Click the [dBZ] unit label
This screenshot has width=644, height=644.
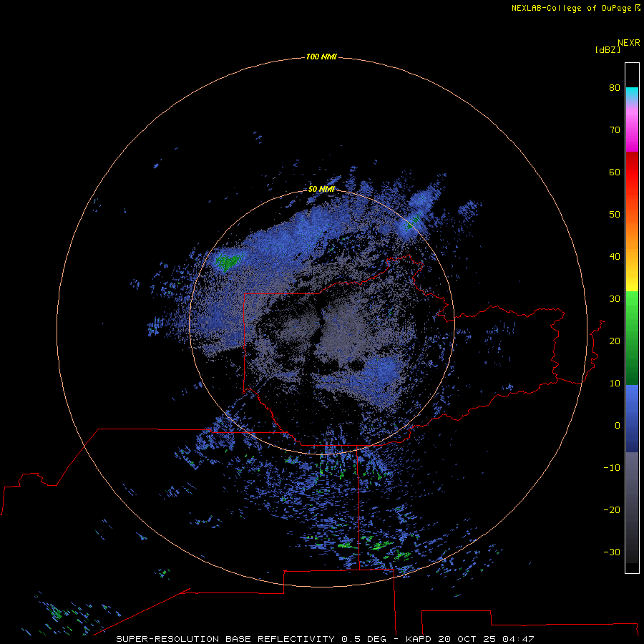(608, 50)
